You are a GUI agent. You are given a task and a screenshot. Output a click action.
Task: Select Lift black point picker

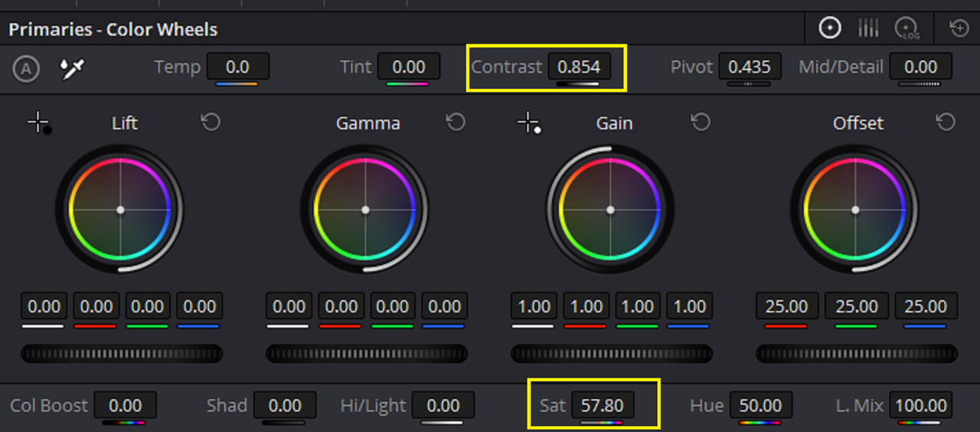pyautogui.click(x=39, y=123)
